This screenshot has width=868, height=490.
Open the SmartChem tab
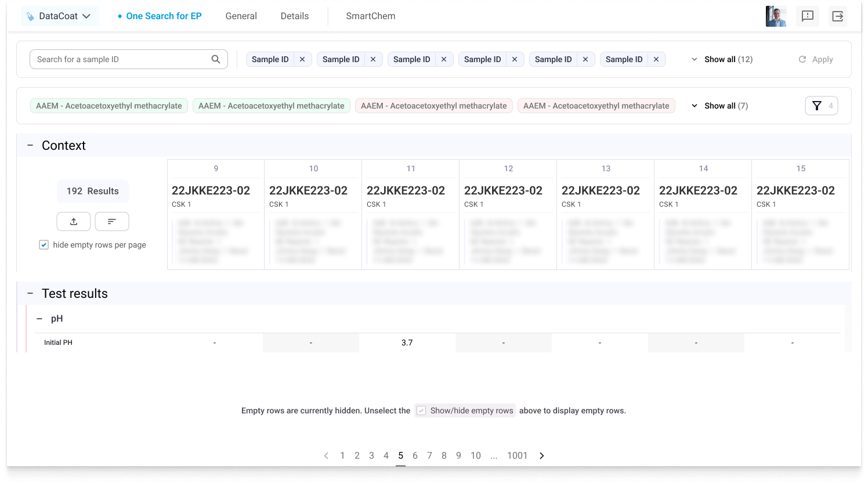coord(370,16)
